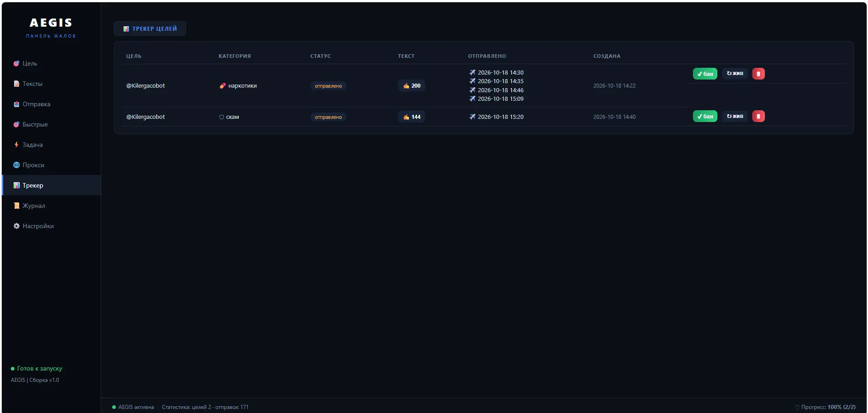This screenshot has width=868, height=413.
Task: Open the Отправка section
Action: point(52,104)
